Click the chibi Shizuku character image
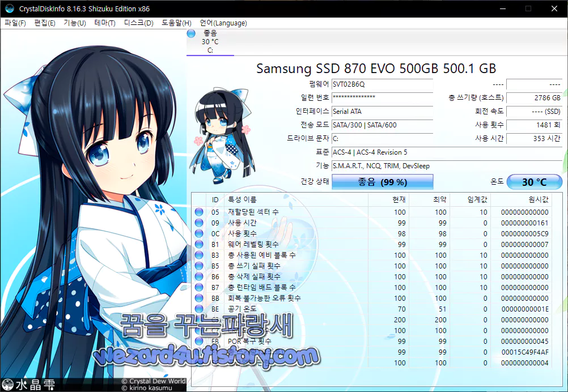 pos(222,136)
